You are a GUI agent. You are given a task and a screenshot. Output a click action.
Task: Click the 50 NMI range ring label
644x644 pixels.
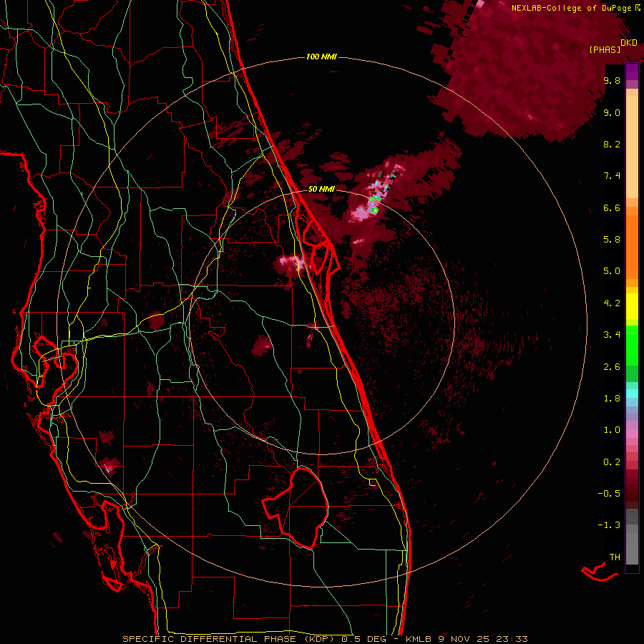click(321, 189)
